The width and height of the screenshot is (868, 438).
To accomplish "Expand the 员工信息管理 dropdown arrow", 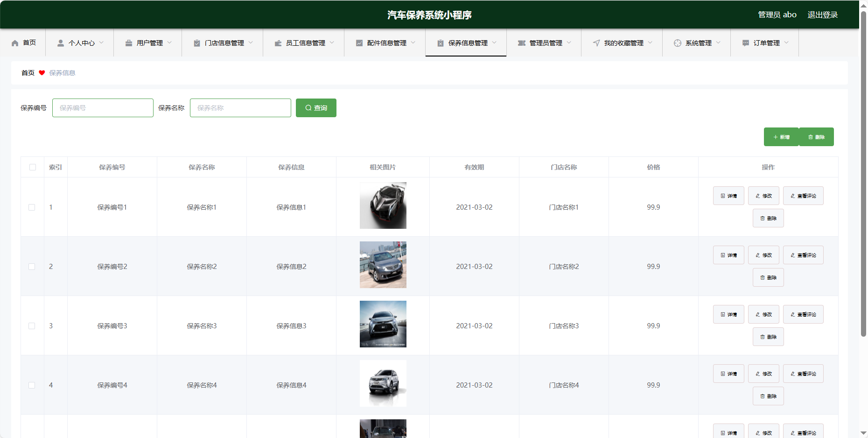I will click(332, 42).
